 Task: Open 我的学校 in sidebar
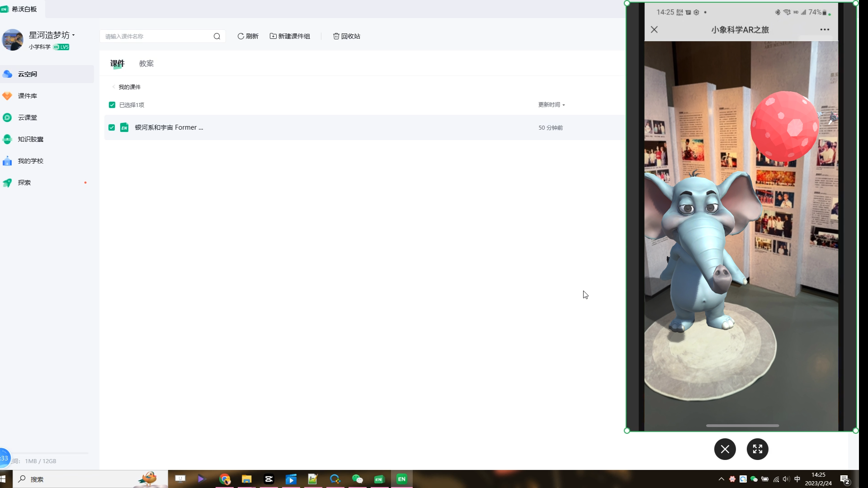coord(30,161)
